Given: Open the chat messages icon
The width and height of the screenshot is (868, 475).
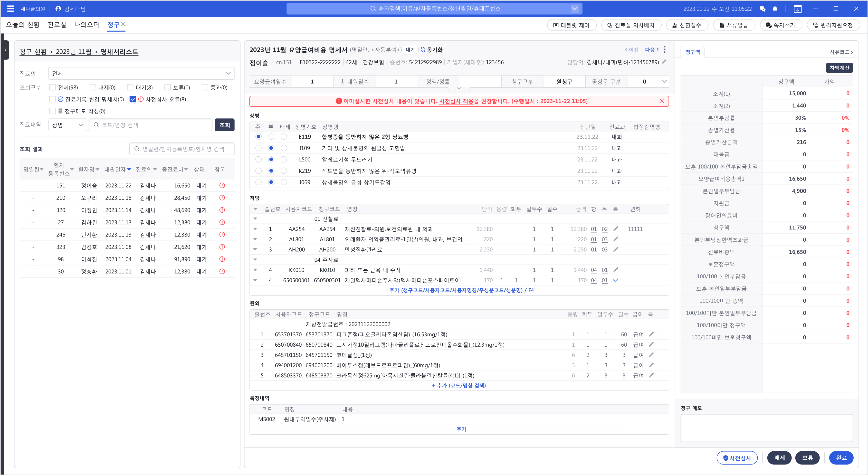Looking at the screenshot, I should 762,9.
